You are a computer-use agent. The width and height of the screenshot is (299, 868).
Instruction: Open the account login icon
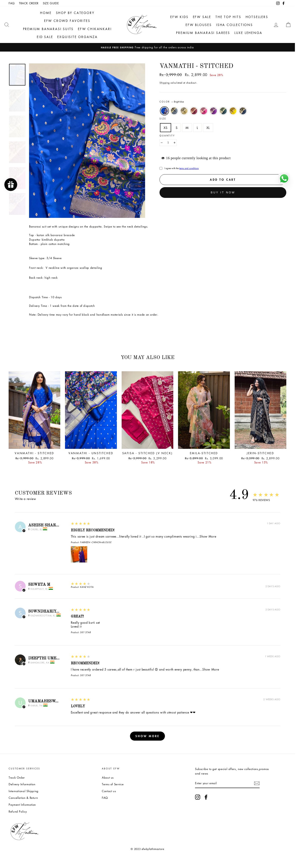click(279, 25)
